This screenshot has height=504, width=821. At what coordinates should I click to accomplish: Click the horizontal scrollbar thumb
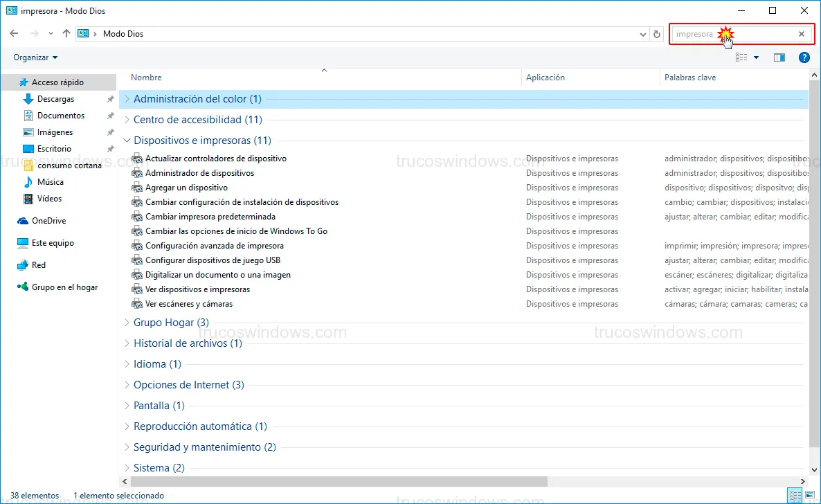coord(339,481)
